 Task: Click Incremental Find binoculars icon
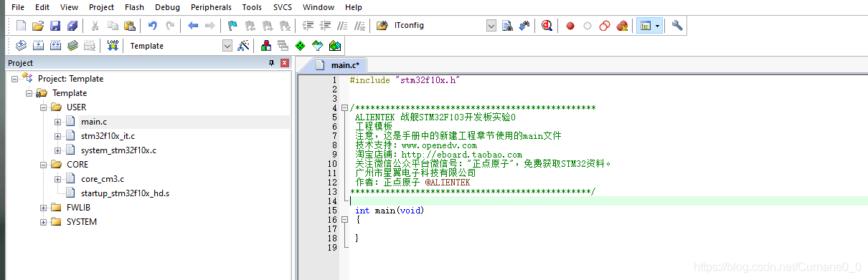click(x=524, y=26)
